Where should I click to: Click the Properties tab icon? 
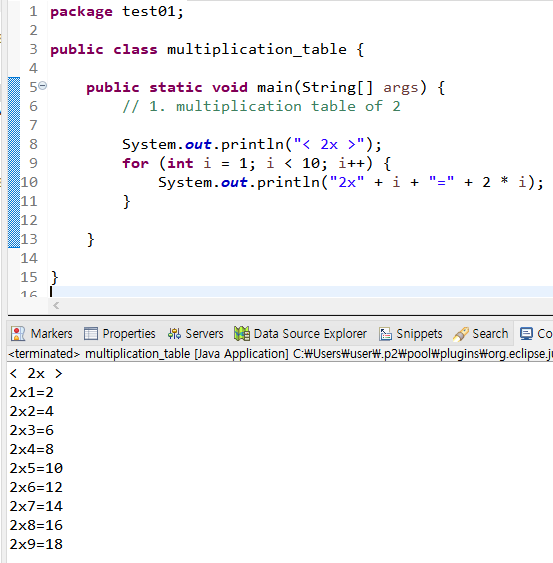(90, 334)
